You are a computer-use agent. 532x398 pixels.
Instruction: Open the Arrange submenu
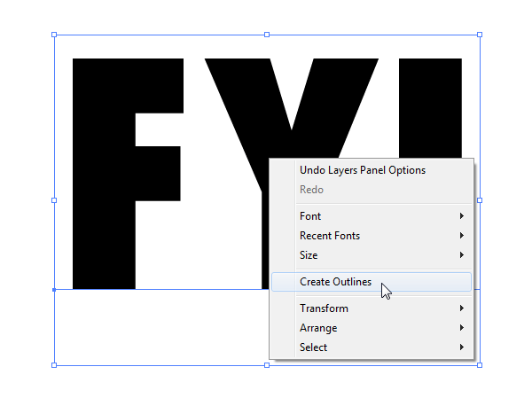pyautogui.click(x=372, y=328)
